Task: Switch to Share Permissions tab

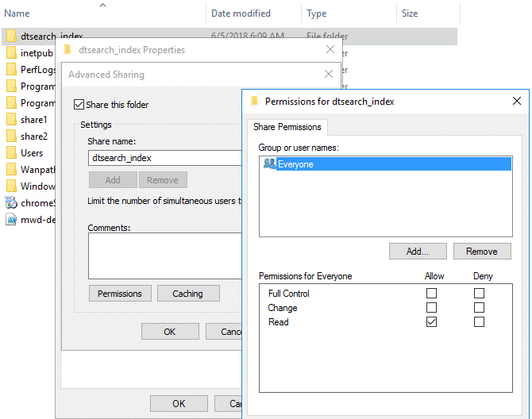Action: tap(287, 127)
